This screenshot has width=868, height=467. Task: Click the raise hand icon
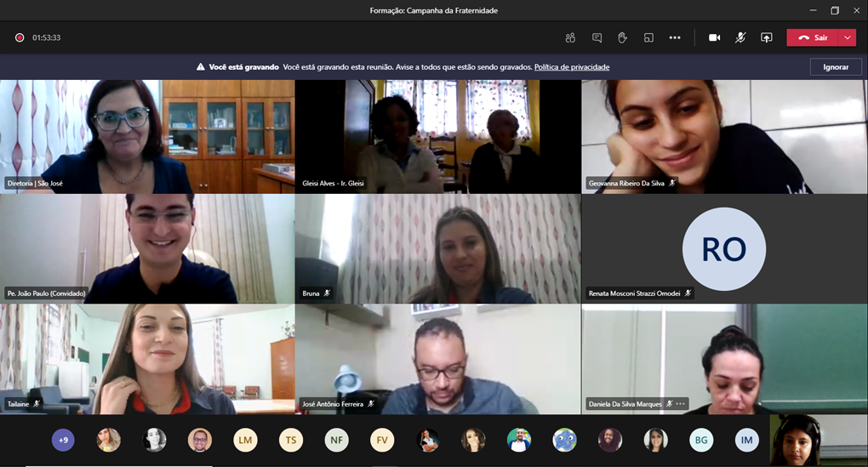622,37
